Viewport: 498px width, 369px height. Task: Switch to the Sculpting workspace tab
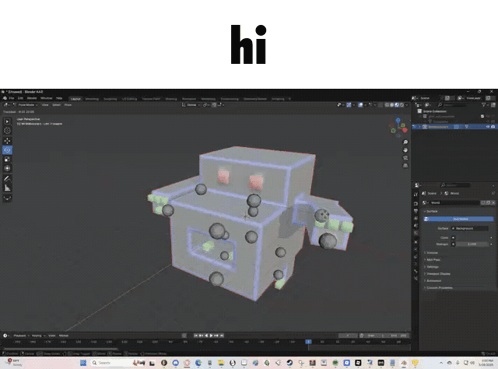(x=110, y=99)
